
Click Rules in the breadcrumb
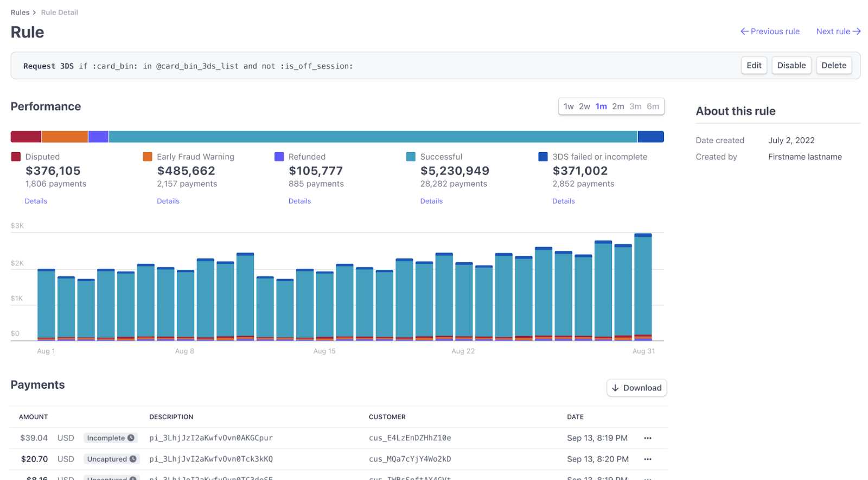pyautogui.click(x=20, y=12)
